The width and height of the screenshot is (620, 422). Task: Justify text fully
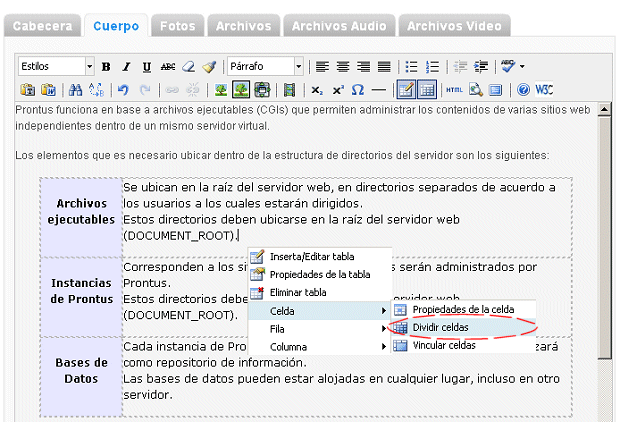pyautogui.click(x=384, y=67)
